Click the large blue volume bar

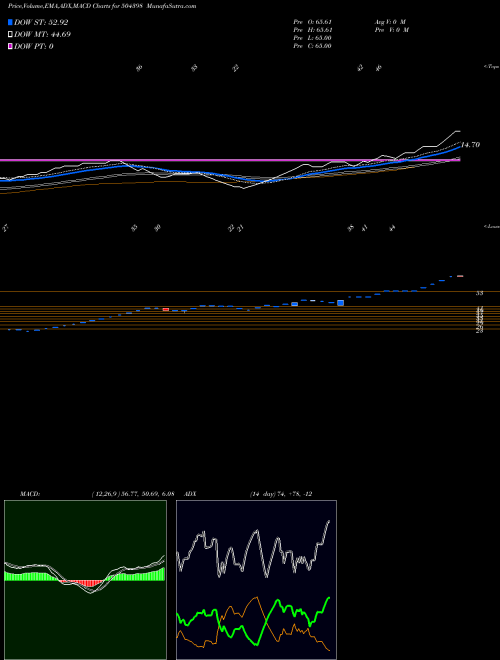tap(340, 303)
